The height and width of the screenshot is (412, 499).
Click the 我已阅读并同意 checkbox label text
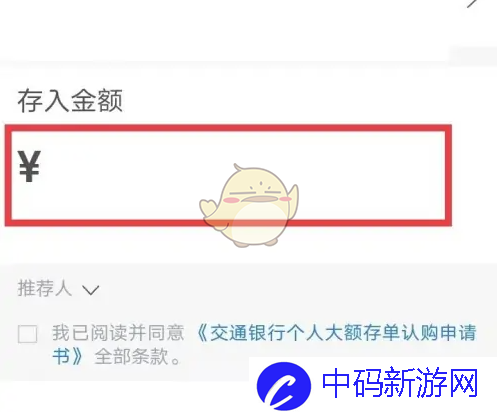click(x=118, y=333)
